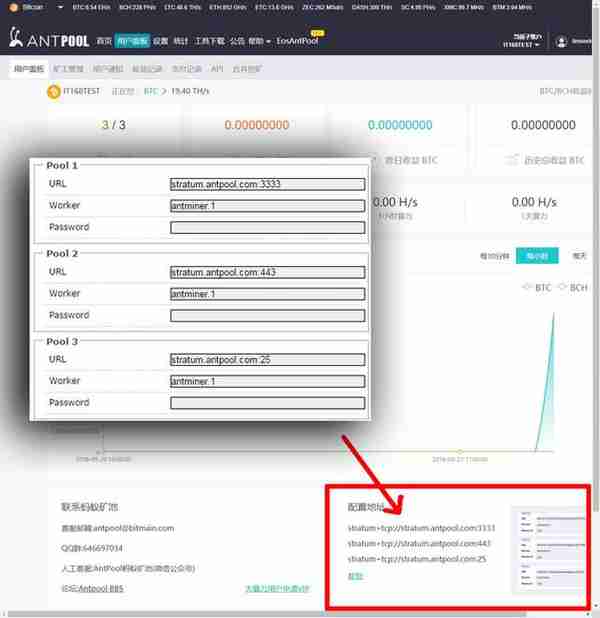This screenshot has height=618, width=600.
Task: Open the coin selector arrow beside Bitcoin
Action: pyautogui.click(x=60, y=7)
